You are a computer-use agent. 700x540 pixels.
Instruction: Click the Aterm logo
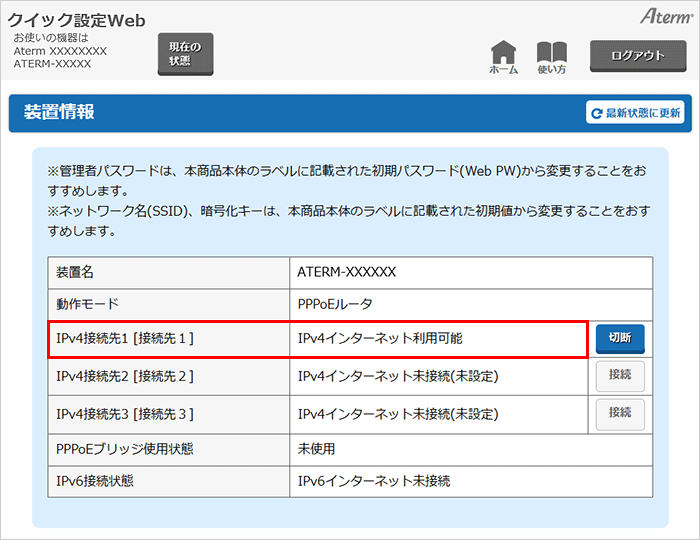(663, 17)
